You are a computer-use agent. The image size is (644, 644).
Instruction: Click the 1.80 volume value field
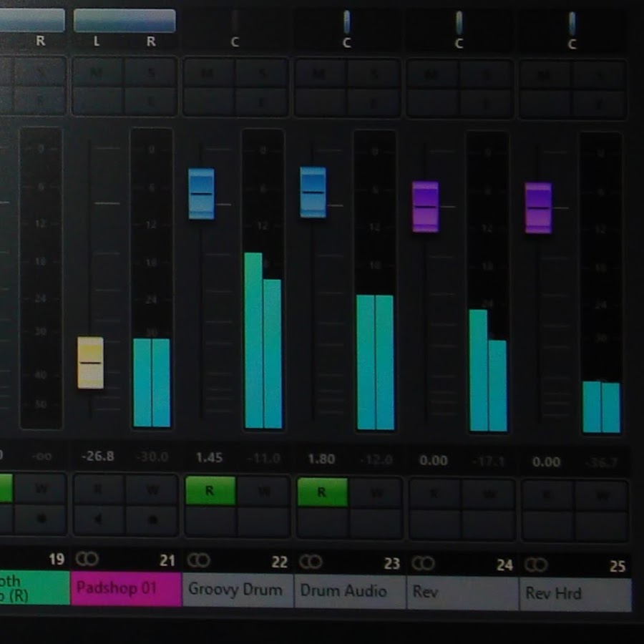(x=321, y=459)
